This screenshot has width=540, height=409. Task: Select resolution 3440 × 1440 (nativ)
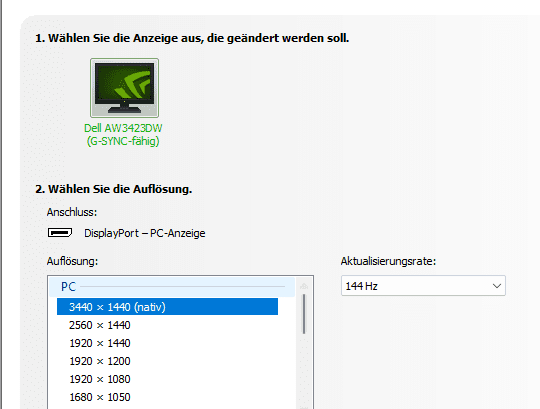pyautogui.click(x=167, y=307)
